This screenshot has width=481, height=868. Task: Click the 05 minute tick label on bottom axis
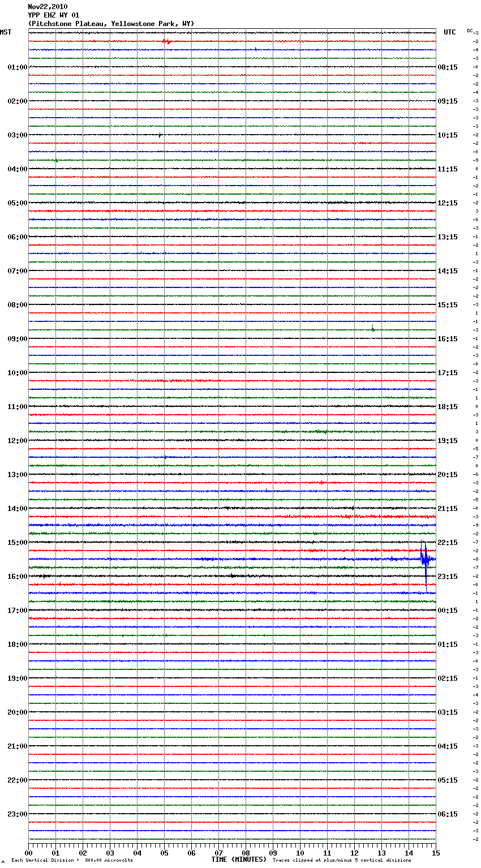coord(164,853)
